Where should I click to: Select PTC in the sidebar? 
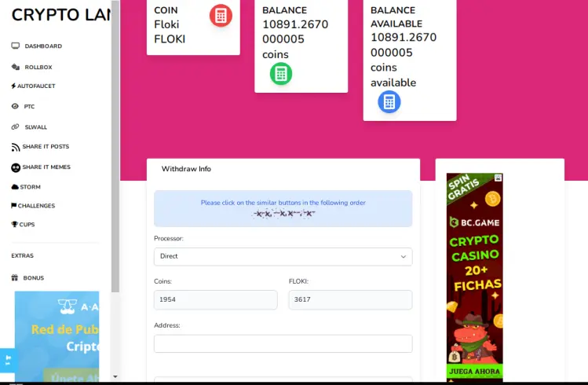point(29,107)
